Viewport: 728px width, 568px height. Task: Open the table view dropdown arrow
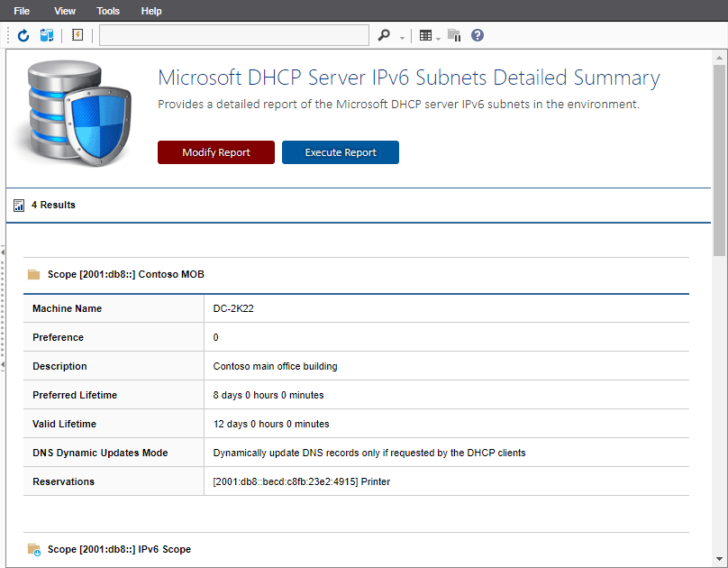tap(438, 39)
